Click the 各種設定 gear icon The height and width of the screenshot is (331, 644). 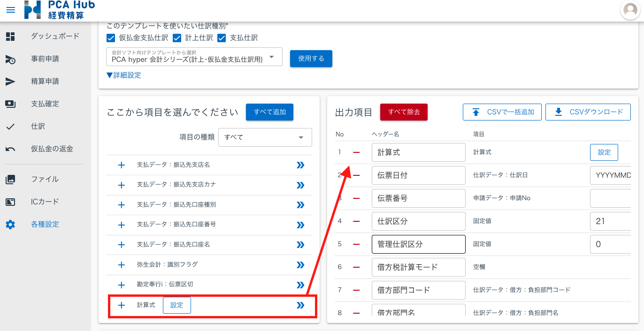[10, 225]
